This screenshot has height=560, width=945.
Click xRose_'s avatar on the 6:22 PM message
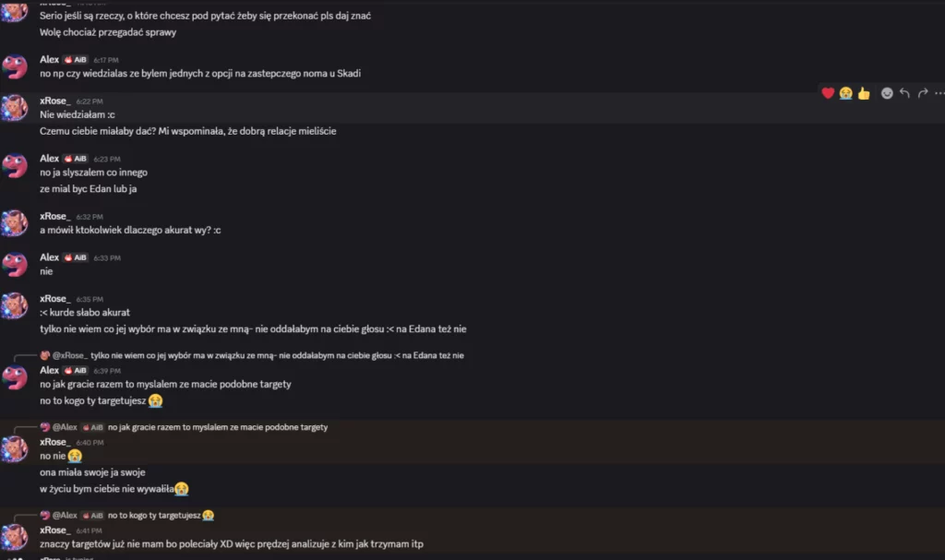pyautogui.click(x=15, y=107)
